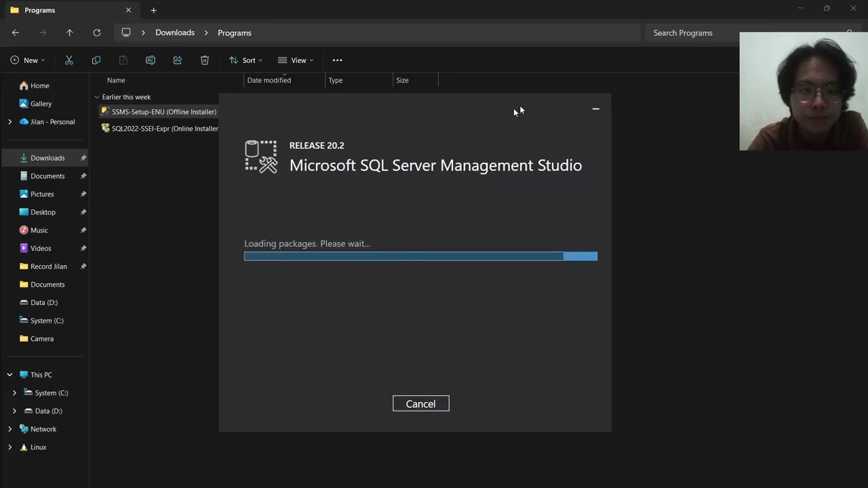This screenshot has height=488, width=868.
Task: Sort files by Type column header
Action: pos(336,80)
